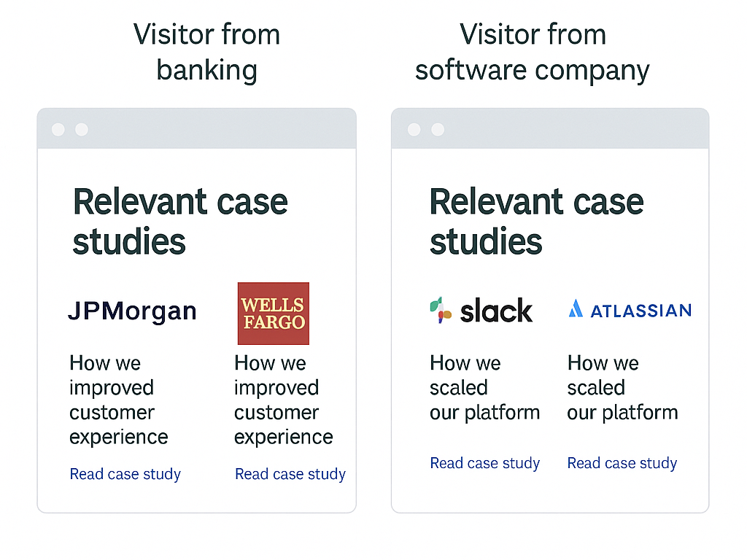The width and height of the screenshot is (747, 560).
Task: Open the Read case study link under Wells Fargo
Action: 290,474
